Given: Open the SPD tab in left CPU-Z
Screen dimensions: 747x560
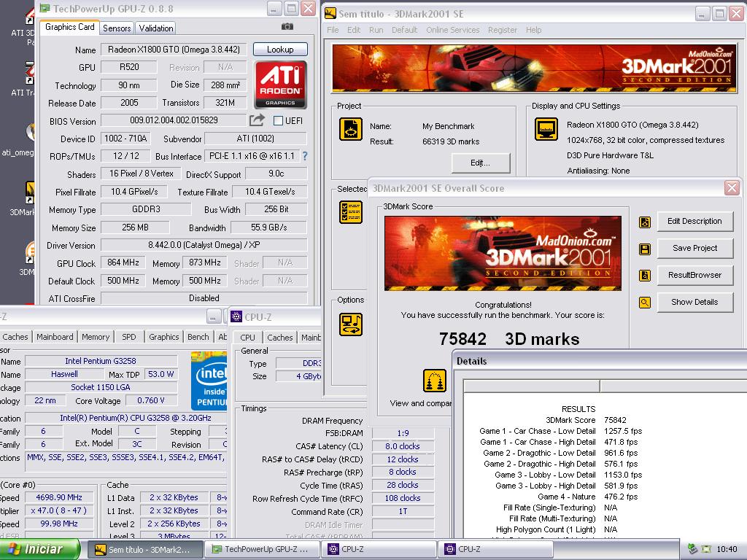Looking at the screenshot, I should coord(128,337).
